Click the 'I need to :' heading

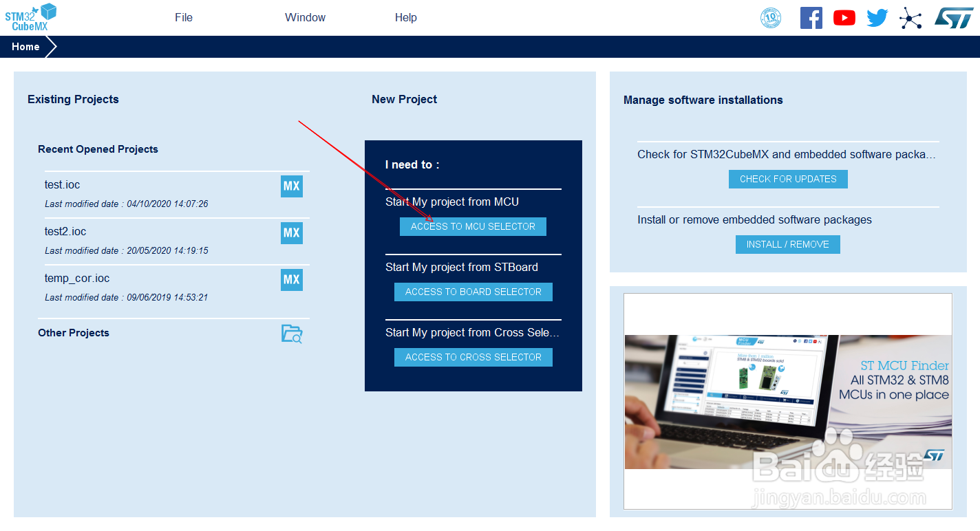[x=412, y=165]
